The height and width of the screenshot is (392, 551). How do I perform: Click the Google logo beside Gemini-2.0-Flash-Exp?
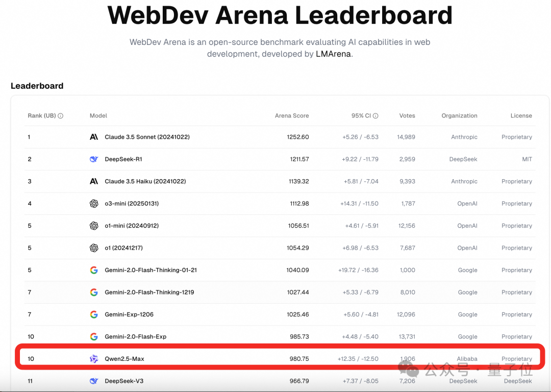tap(94, 336)
